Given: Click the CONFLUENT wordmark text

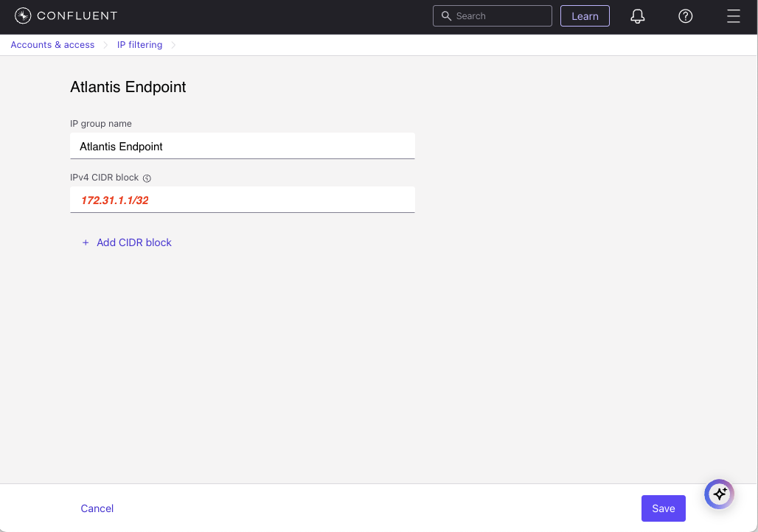Looking at the screenshot, I should (77, 16).
